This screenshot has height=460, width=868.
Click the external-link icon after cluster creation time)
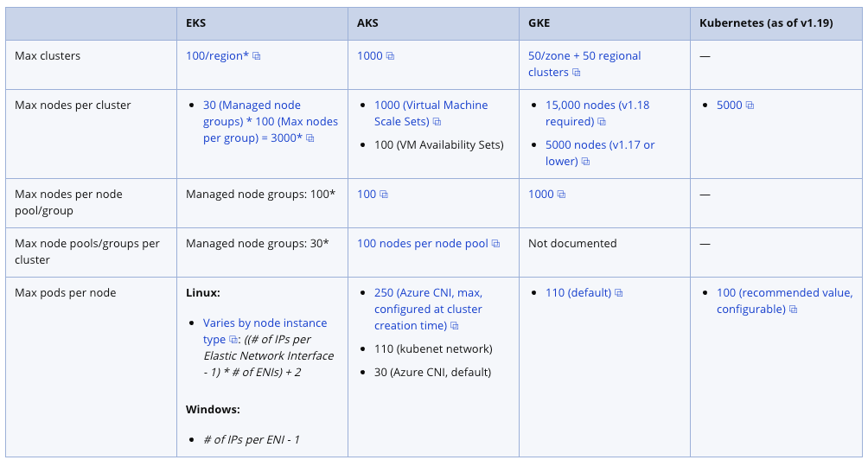pos(455,326)
